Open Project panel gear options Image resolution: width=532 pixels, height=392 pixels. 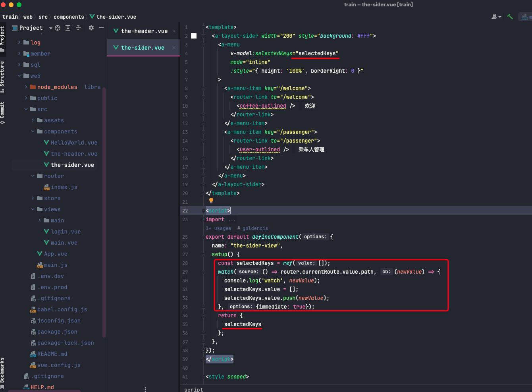click(x=91, y=28)
